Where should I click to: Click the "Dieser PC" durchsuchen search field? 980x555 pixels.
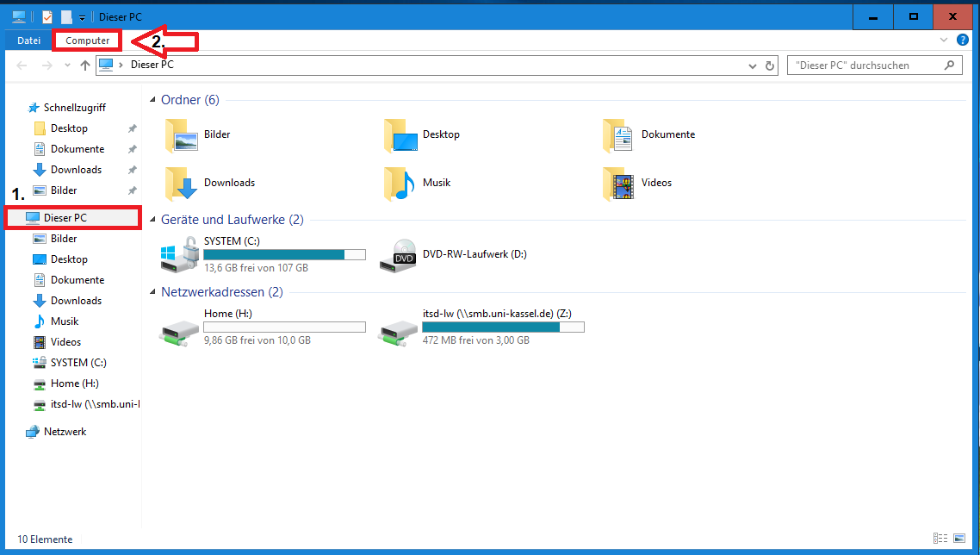[865, 65]
